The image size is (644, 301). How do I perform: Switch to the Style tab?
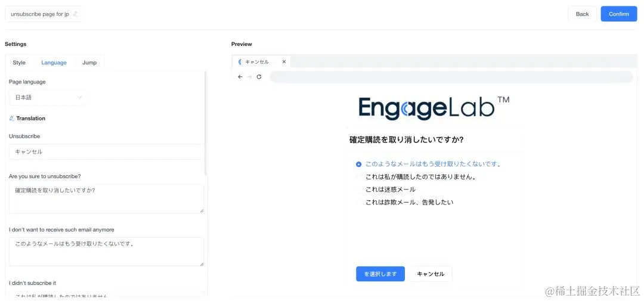click(19, 63)
